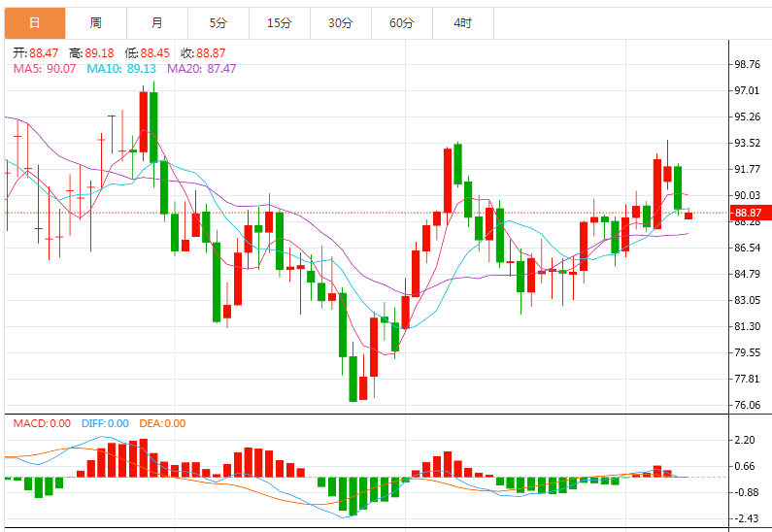Click the DEA:0.00 indicator label
Viewport: 772px width, 532px height.
[x=162, y=423]
